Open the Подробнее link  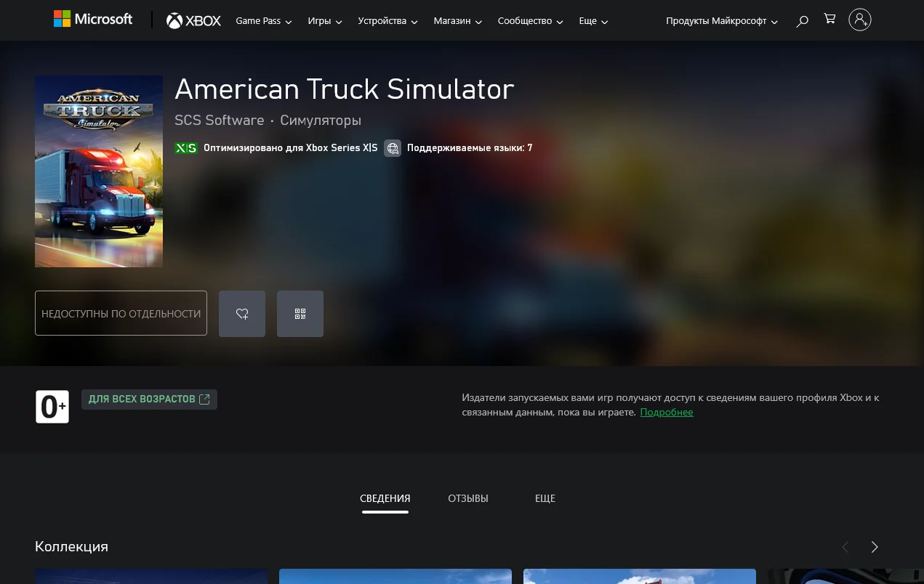pos(667,412)
